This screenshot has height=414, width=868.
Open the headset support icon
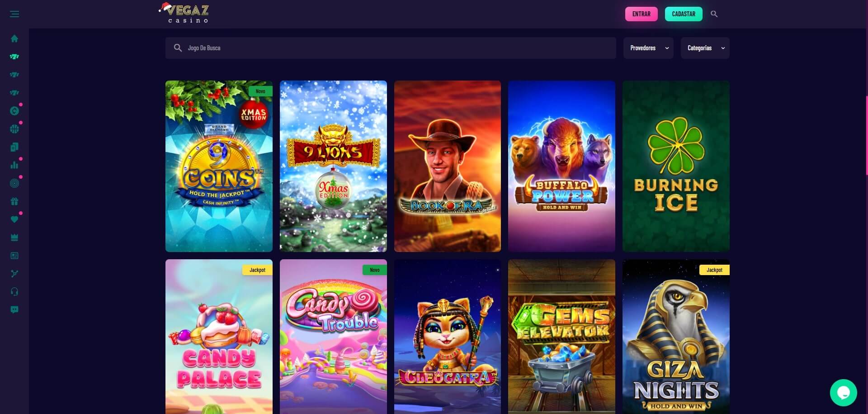point(14,292)
